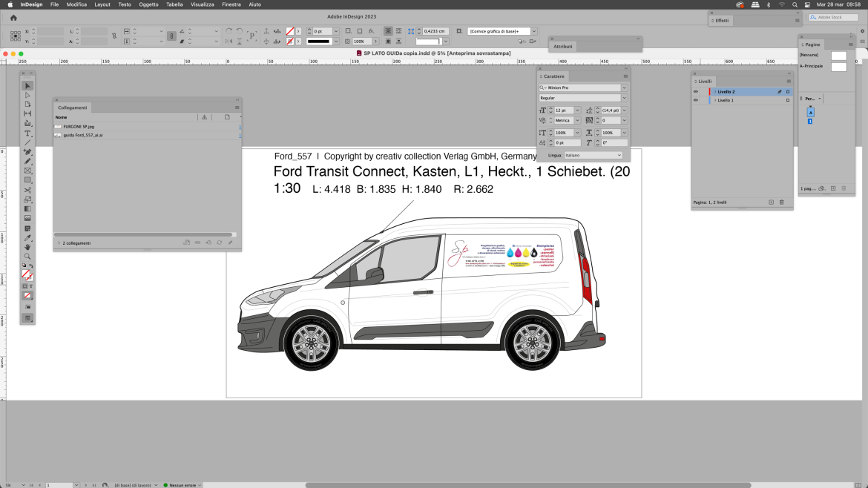Open the font family dropdown Minion Pro
The image size is (868, 488).
pos(625,88)
